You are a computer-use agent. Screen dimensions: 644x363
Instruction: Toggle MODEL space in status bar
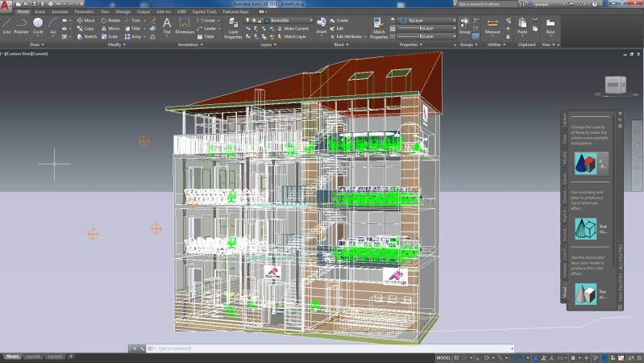coord(443,357)
